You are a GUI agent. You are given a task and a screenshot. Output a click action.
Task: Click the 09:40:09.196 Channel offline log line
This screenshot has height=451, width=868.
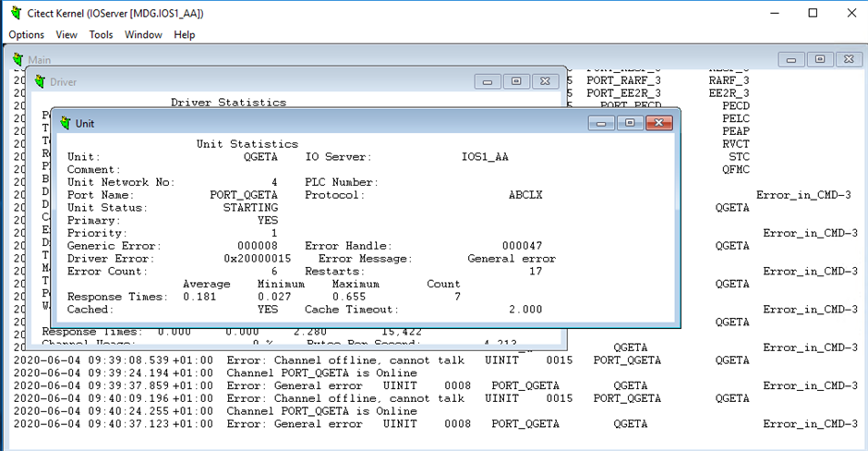point(380,399)
